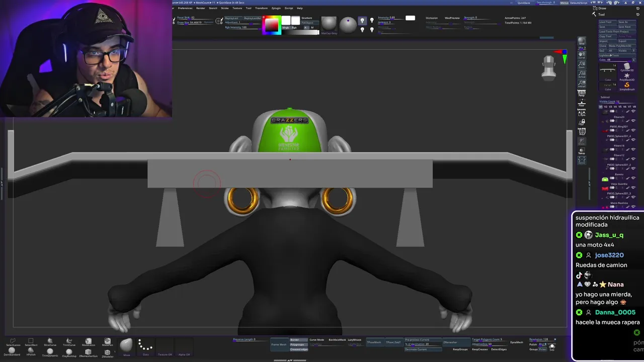Image resolution: width=644 pixels, height=362 pixels.
Task: Pick the MaskPen brush
Action: coord(107,342)
